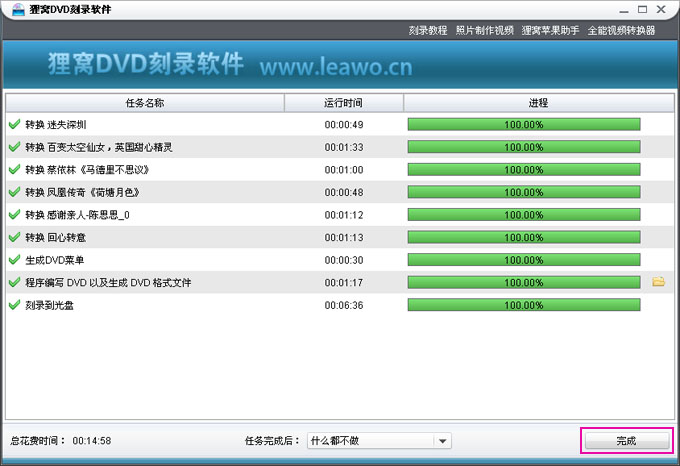Click checkmark beside 转换 百变太空仙女 row
This screenshot has height=466, width=680.
point(14,147)
